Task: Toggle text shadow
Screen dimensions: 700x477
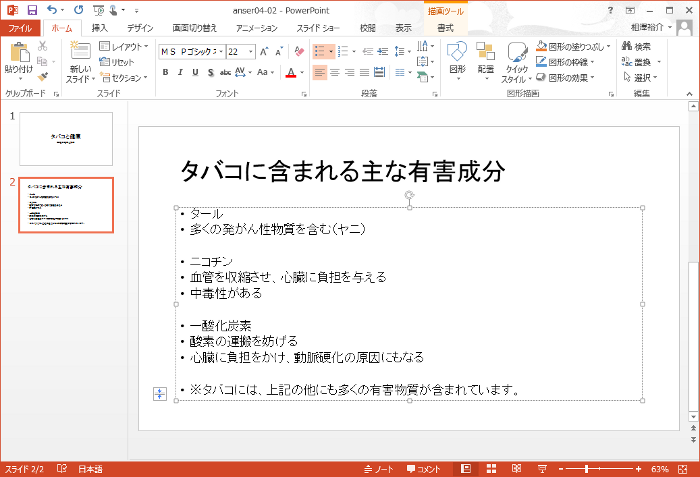Action: pyautogui.click(x=210, y=72)
